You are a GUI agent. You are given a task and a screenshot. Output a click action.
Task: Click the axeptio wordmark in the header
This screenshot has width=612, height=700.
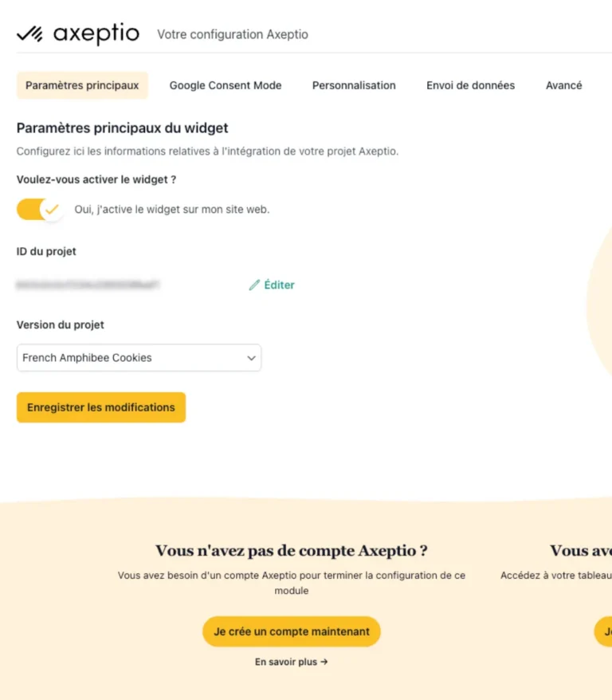(x=96, y=33)
